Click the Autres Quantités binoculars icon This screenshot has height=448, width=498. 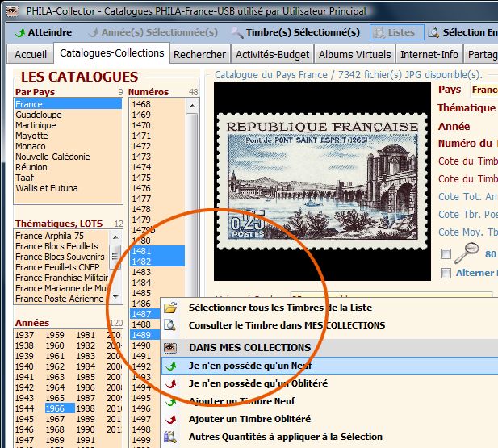[x=170, y=437]
